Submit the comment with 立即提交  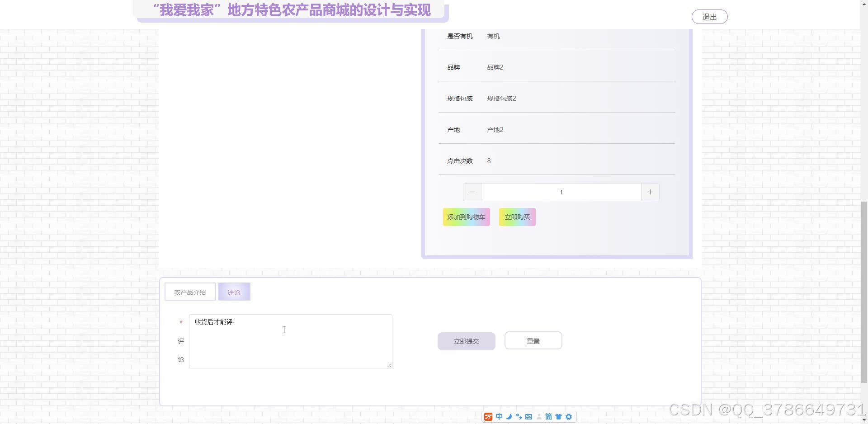466,341
